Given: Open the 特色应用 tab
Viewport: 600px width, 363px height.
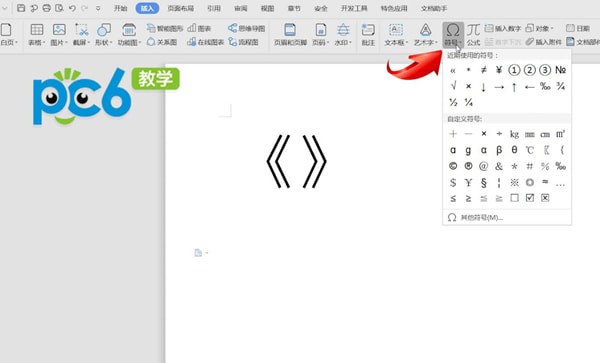Looking at the screenshot, I should pos(394,8).
